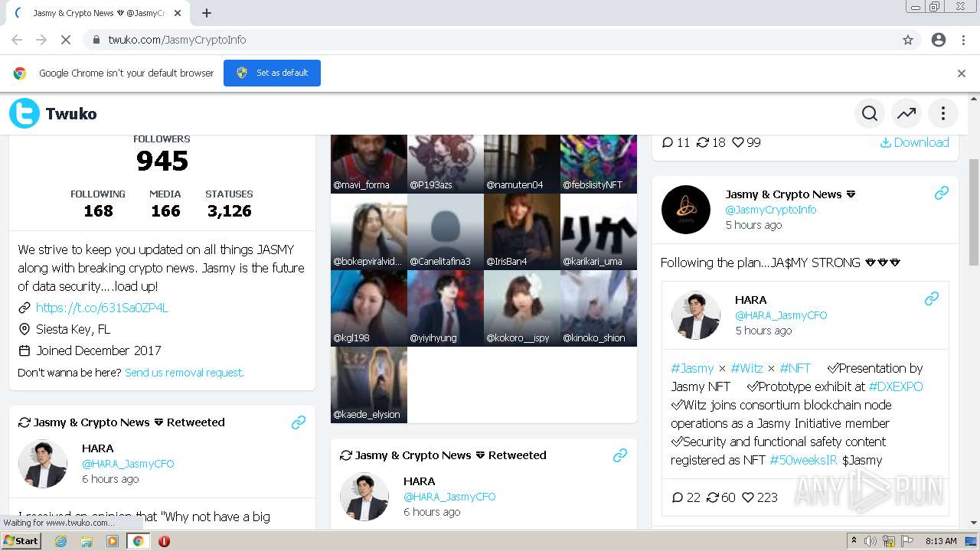Open the @kaede_elysion profile thumbnail
This screenshot has height=551, width=980.
(x=369, y=385)
